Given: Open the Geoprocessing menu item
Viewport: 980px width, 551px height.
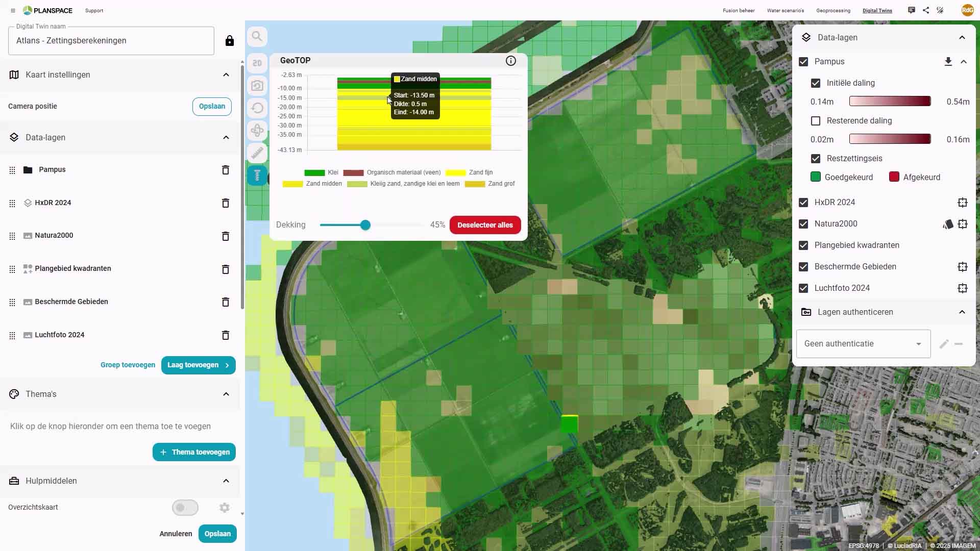Looking at the screenshot, I should pos(833,11).
